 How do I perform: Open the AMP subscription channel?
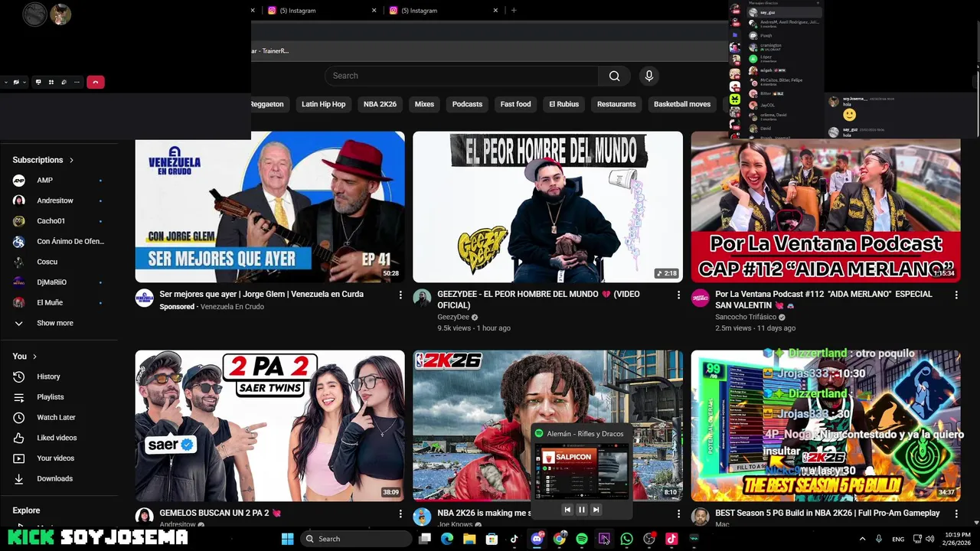click(44, 180)
